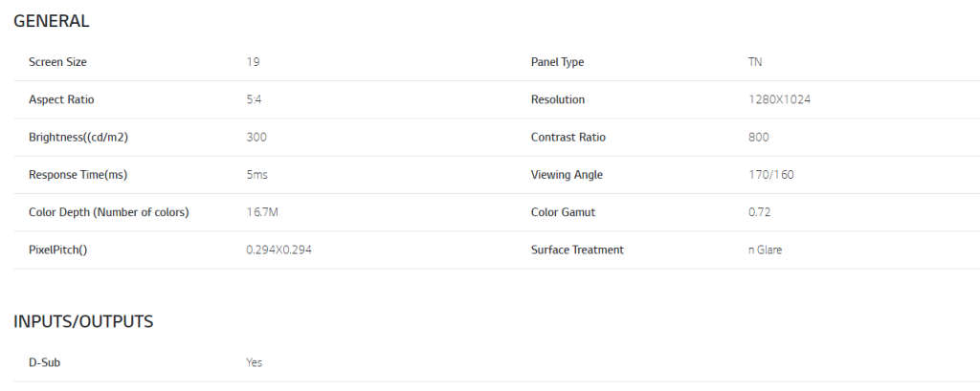Click the brightness value 300

(x=256, y=137)
